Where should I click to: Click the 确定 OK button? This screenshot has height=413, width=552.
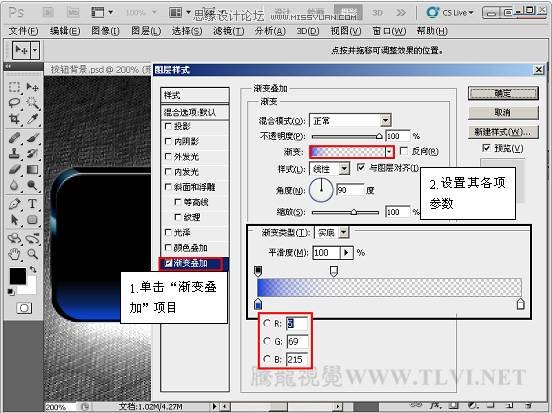[503, 94]
